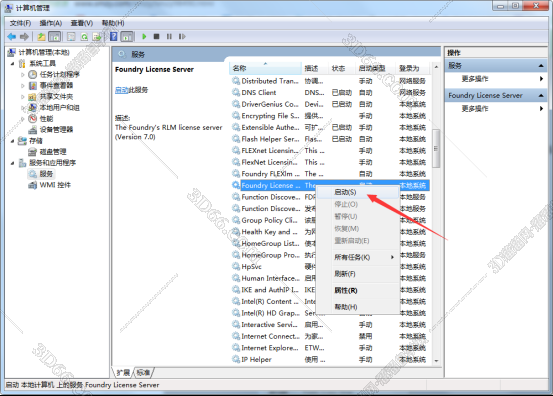The width and height of the screenshot is (553, 396).
Task: Choose 帮助(H) in the context menu
Action: 358,307
